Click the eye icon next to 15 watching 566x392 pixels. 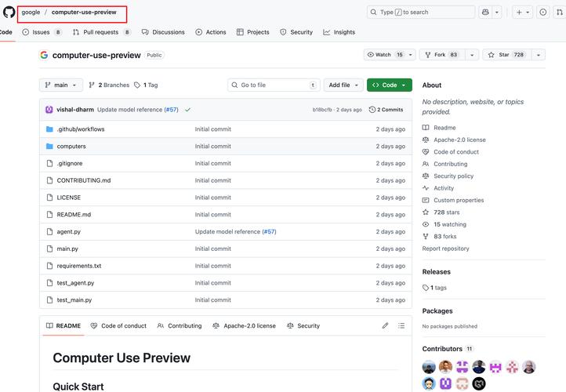(426, 224)
